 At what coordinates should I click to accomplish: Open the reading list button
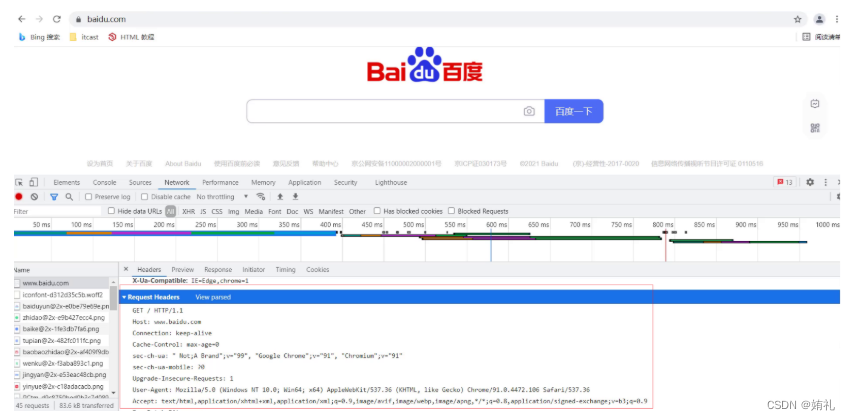click(821, 37)
